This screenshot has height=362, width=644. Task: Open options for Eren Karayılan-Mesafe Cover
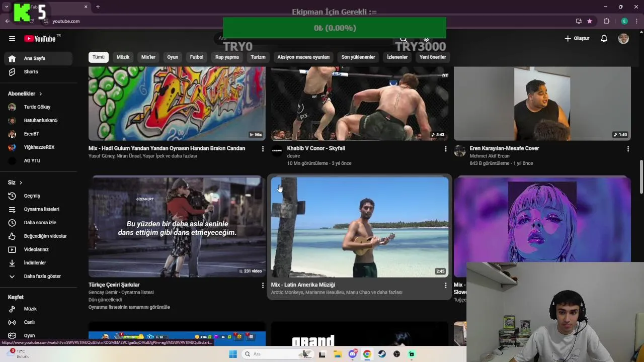pyautogui.click(x=628, y=149)
